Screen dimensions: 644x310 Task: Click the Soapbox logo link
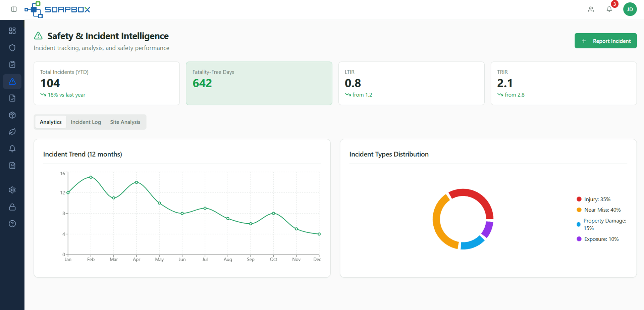(x=57, y=9)
